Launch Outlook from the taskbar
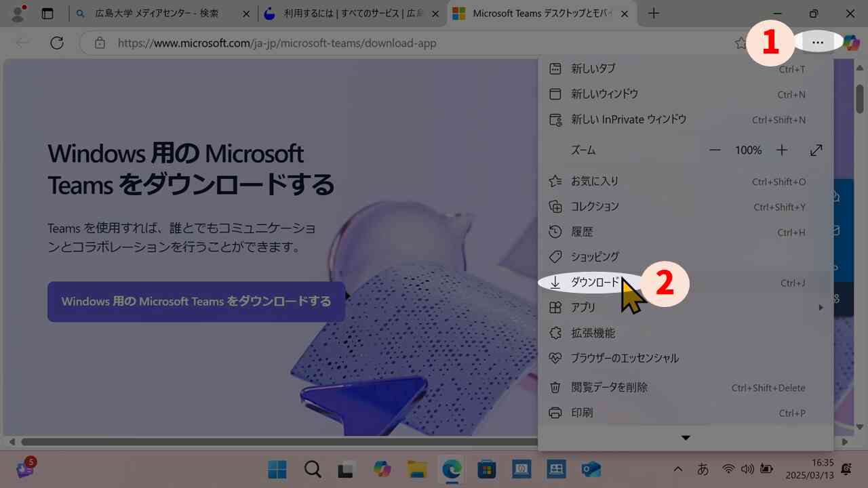 tap(590, 469)
